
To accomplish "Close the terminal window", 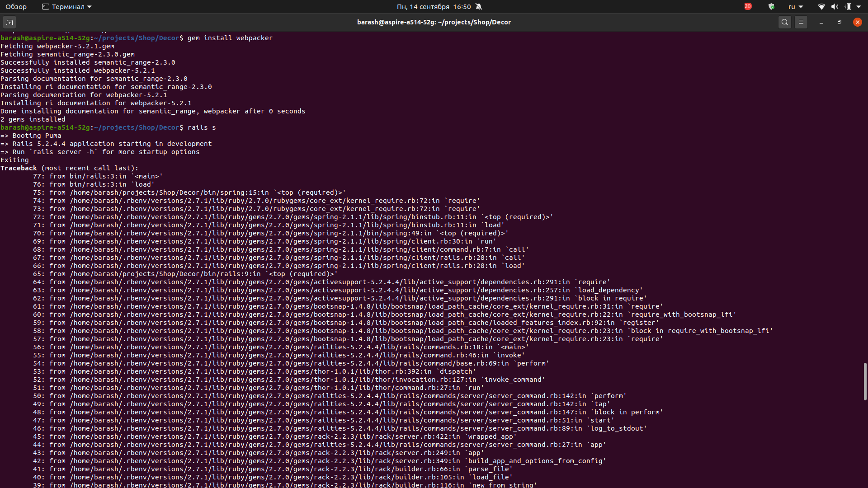I will [858, 22].
